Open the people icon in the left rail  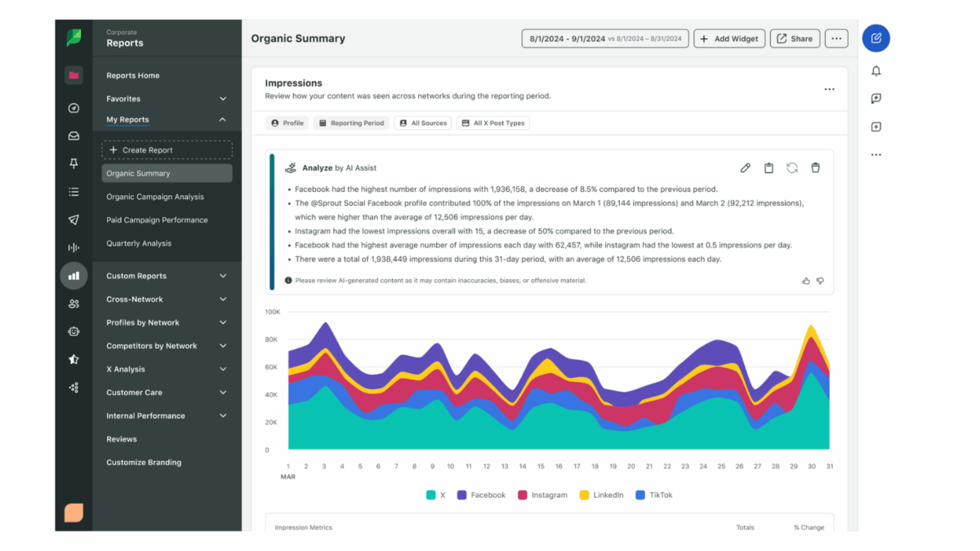click(x=73, y=304)
